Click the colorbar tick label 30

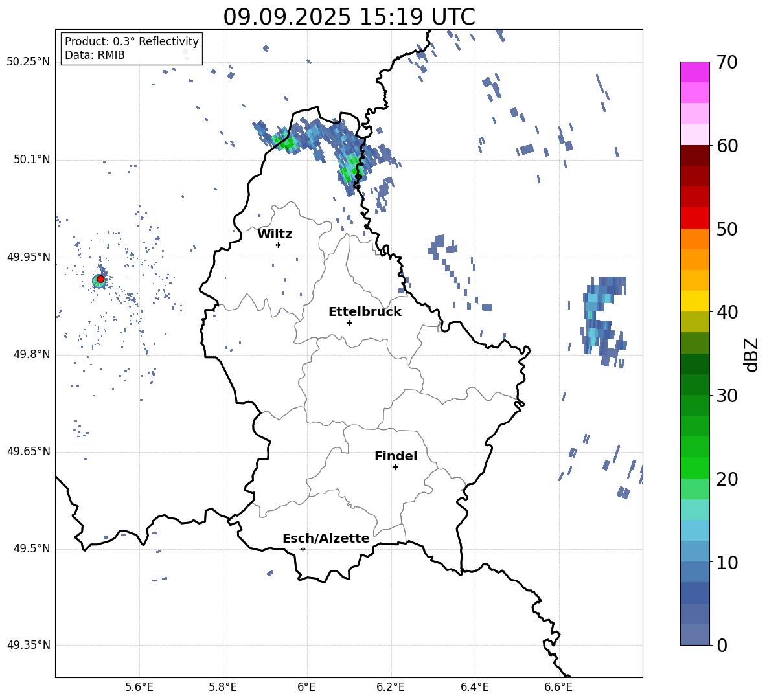(x=727, y=396)
